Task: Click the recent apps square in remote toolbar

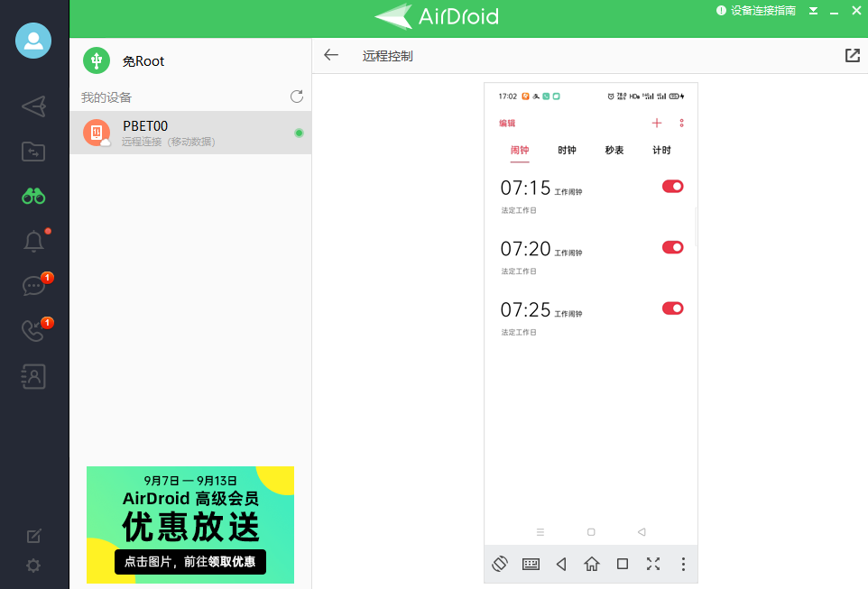Action: pos(623,564)
